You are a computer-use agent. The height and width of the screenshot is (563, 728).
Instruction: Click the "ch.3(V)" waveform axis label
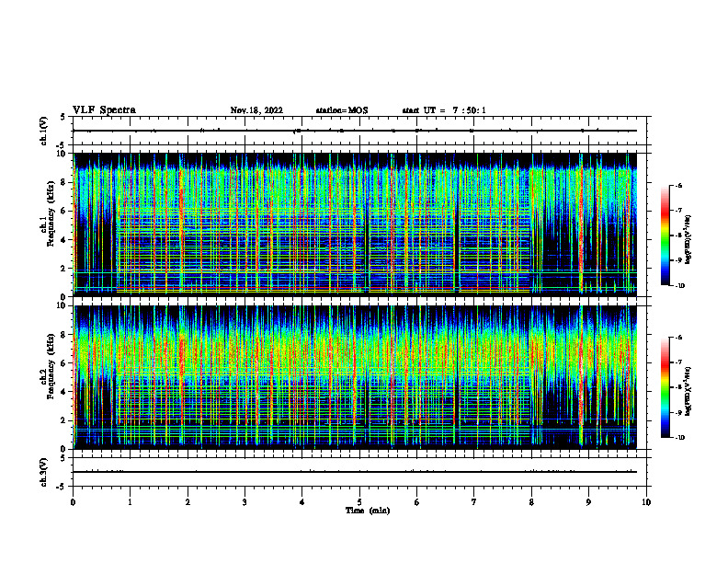[44, 473]
